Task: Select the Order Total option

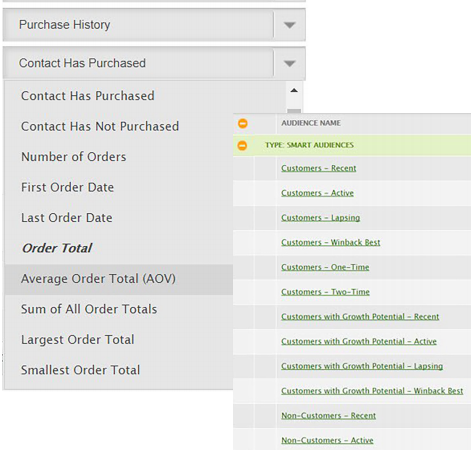Action: point(57,248)
